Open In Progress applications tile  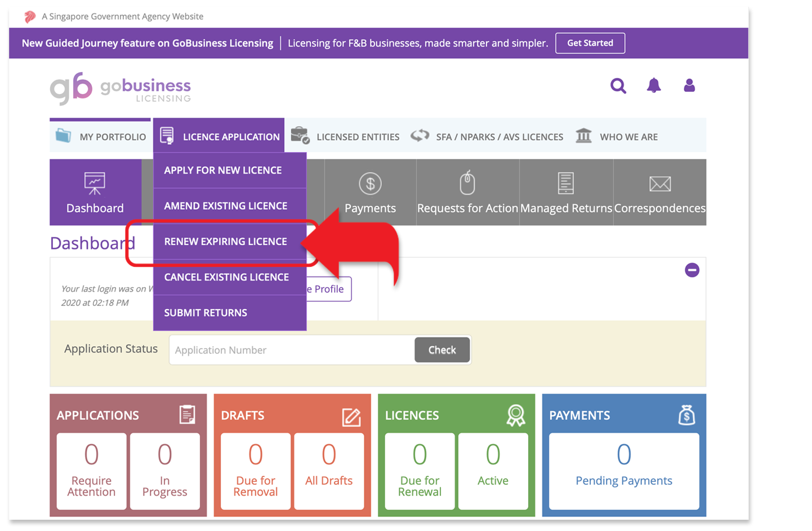click(x=165, y=471)
